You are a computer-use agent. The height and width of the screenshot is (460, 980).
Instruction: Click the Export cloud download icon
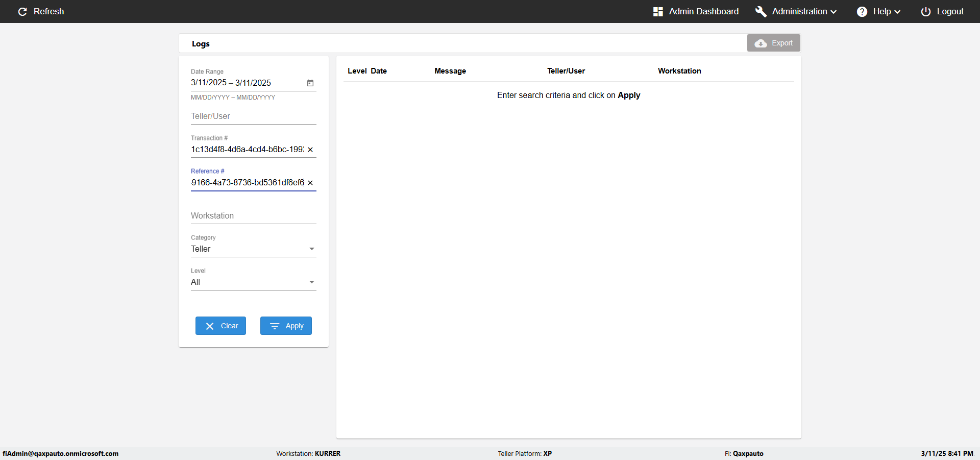[761, 43]
